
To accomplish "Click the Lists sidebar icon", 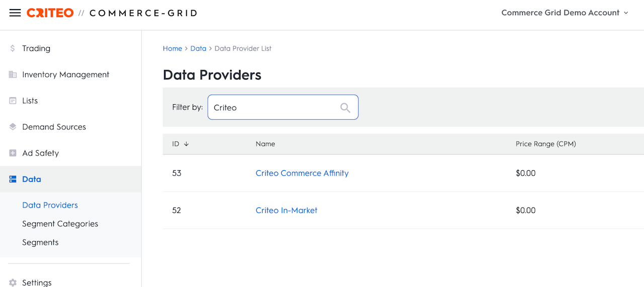I will 13,101.
